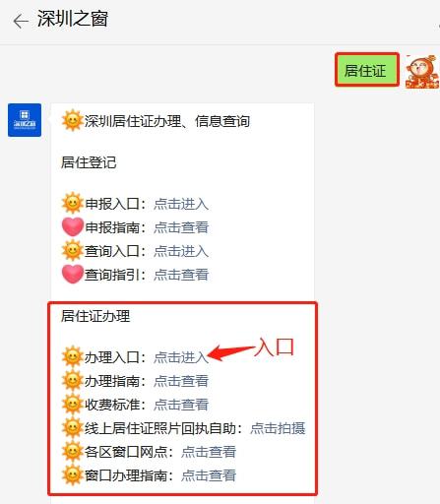Open 查询指引 点击查看 link
440x504 pixels.
[181, 275]
